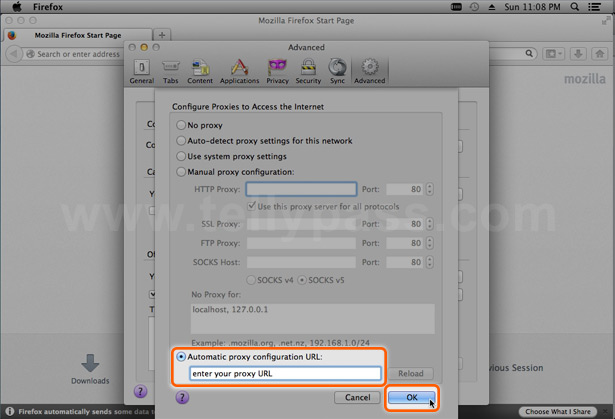Click the HTTP Proxy port field

[404, 189]
